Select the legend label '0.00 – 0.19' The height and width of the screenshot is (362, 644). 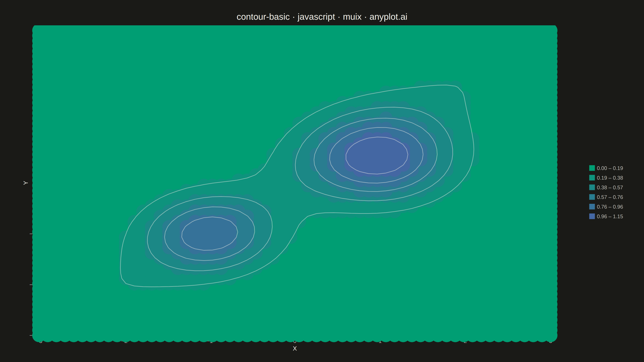[610, 168]
